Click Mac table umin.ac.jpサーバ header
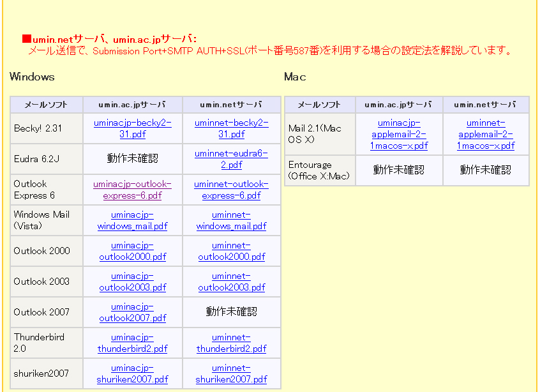 point(398,105)
